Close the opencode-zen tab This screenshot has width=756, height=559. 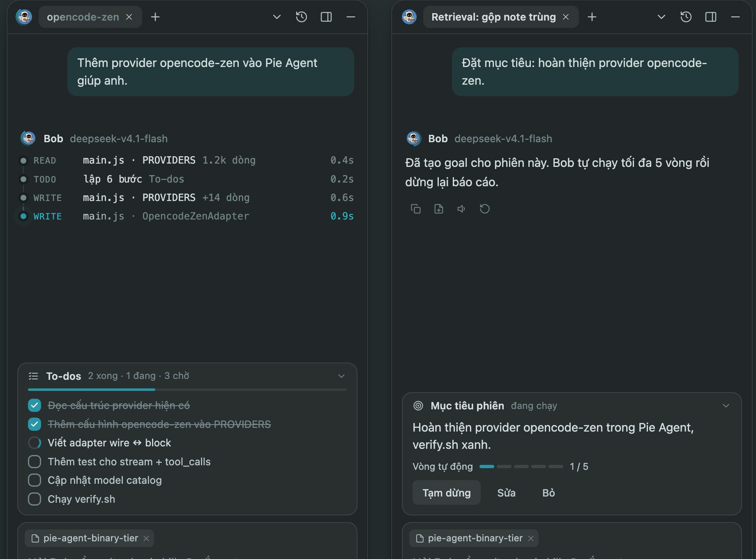pos(129,17)
